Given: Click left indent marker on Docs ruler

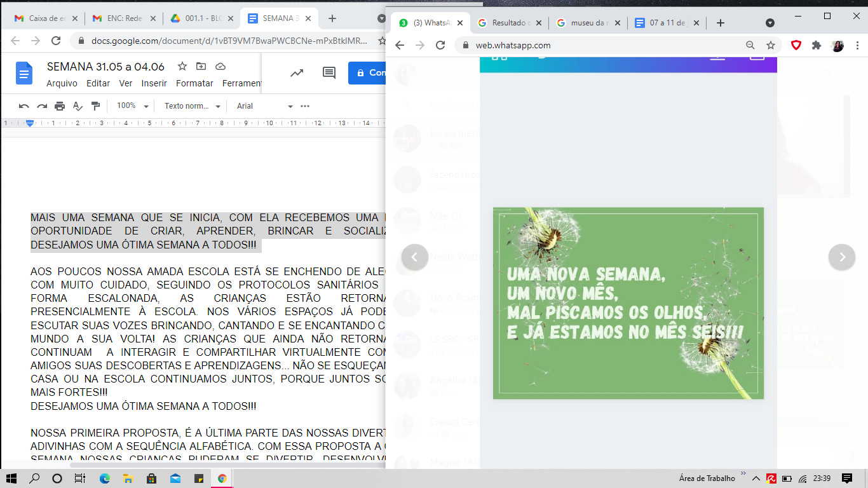Looking at the screenshot, I should click(x=30, y=123).
